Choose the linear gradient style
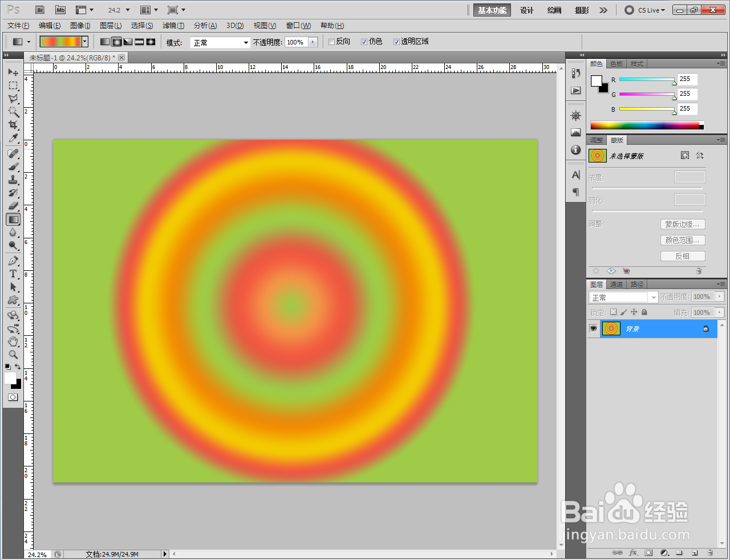This screenshot has width=730, height=560. (x=105, y=42)
